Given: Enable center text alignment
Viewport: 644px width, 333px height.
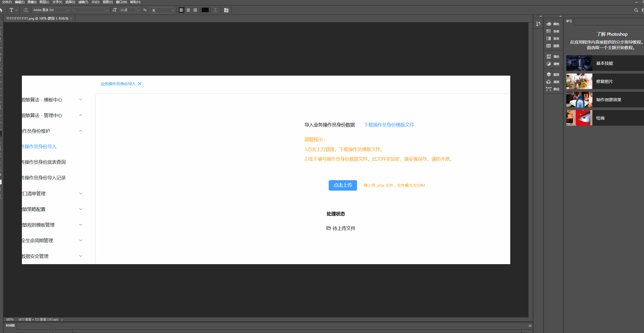Looking at the screenshot, I should click(x=188, y=10).
